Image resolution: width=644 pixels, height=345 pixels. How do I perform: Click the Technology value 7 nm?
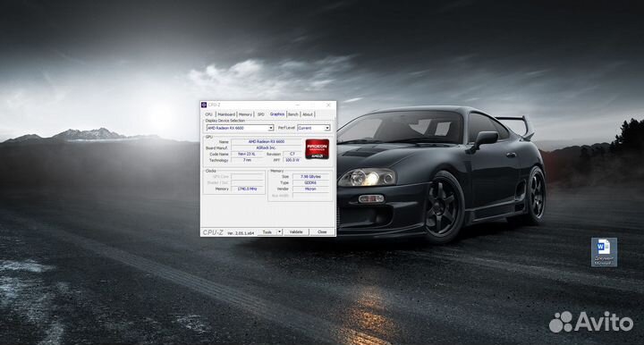(x=247, y=160)
